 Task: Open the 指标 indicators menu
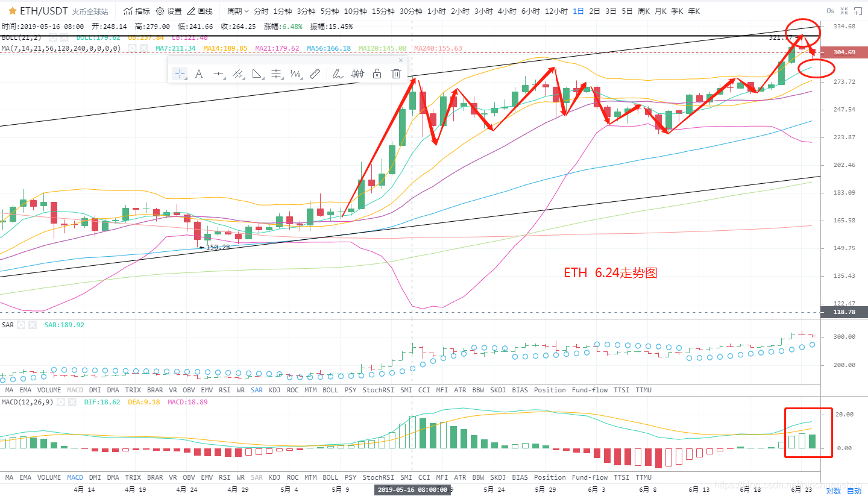(x=137, y=11)
